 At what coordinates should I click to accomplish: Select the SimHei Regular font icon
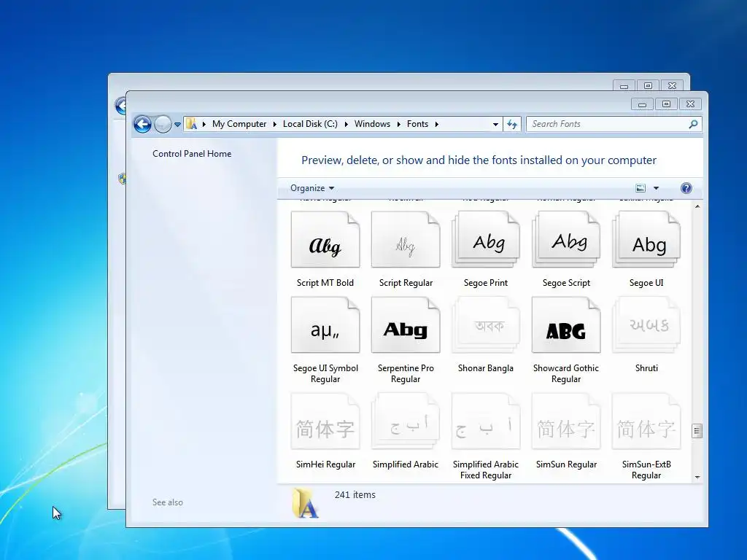click(x=325, y=421)
